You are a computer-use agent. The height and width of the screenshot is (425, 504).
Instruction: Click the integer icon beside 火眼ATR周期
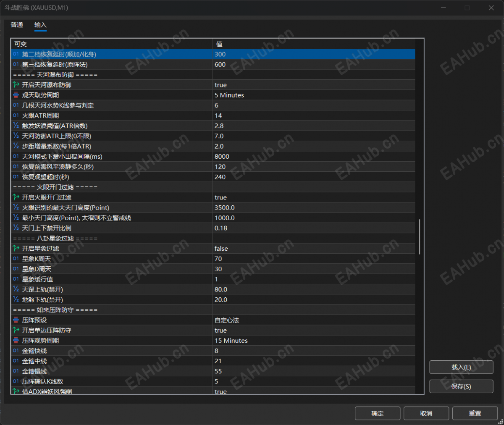tap(16, 115)
